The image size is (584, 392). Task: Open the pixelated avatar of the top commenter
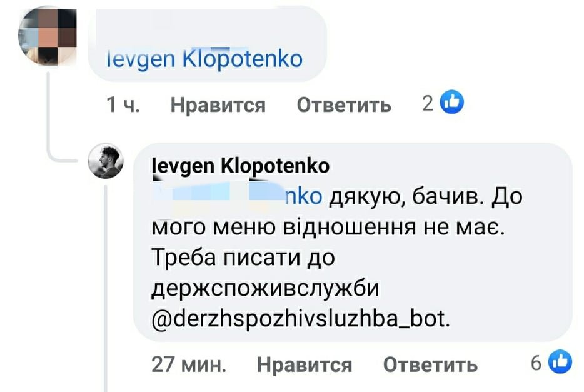pos(48,38)
